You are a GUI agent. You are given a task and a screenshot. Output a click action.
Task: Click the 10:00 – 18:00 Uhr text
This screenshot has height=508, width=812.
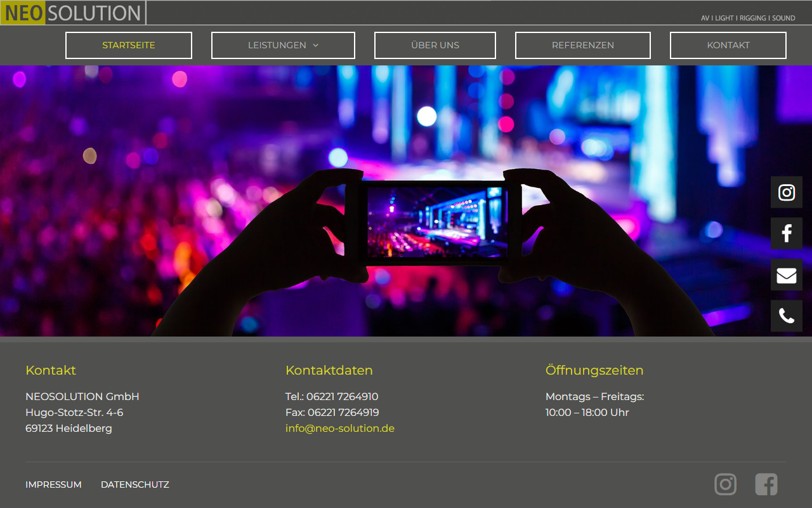click(587, 412)
